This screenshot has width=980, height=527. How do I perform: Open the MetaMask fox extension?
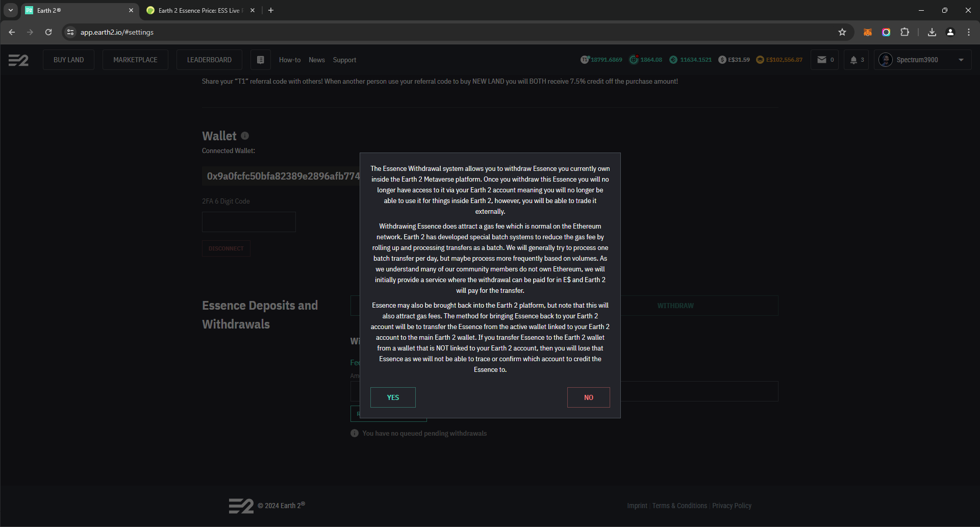coord(867,32)
